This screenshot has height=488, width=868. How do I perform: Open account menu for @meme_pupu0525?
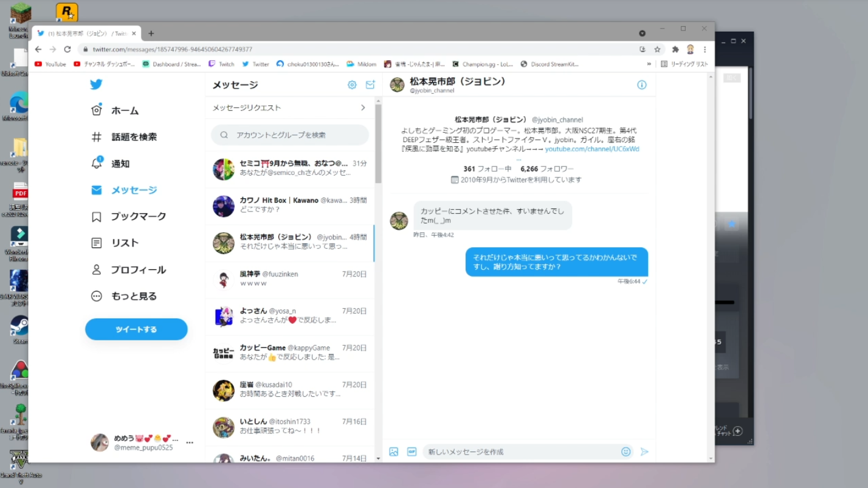(142, 442)
